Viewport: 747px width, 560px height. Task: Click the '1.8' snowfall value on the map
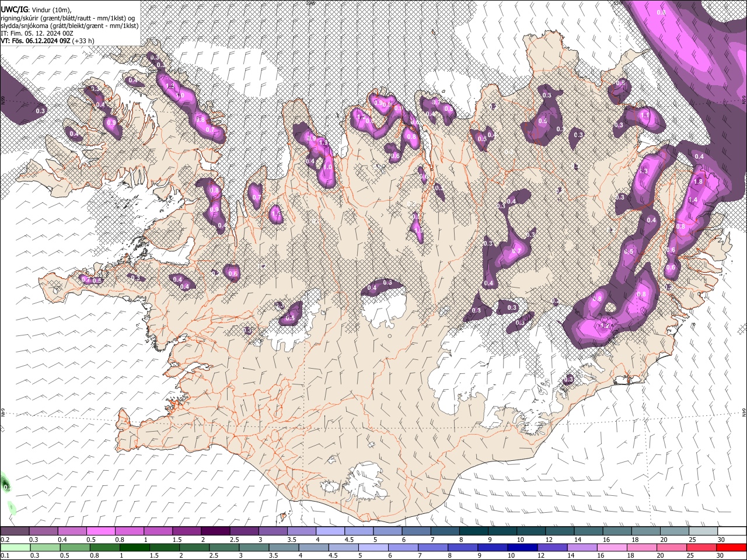tap(697, 181)
